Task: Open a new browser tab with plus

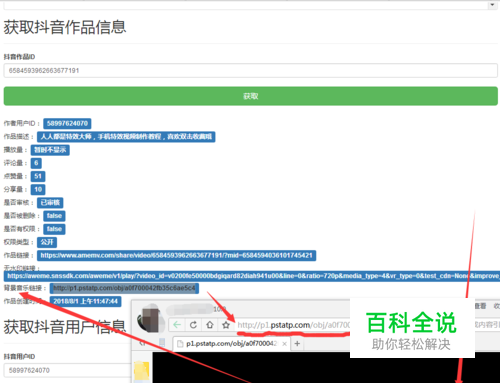Action: click(297, 344)
